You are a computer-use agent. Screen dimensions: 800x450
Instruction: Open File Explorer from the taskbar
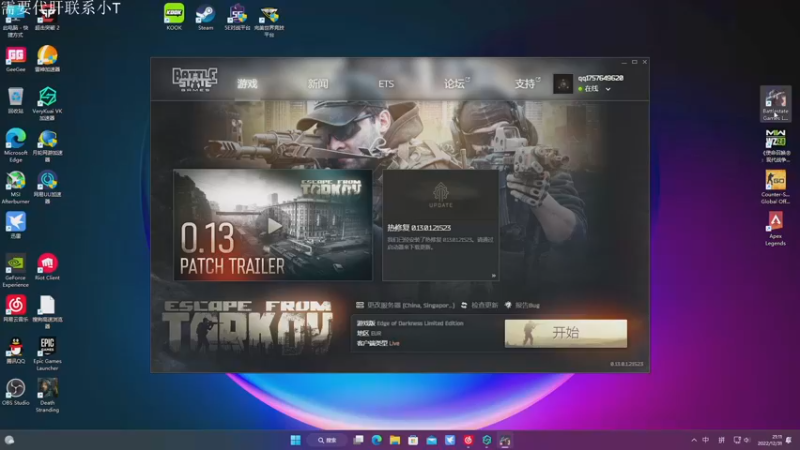tap(395, 440)
